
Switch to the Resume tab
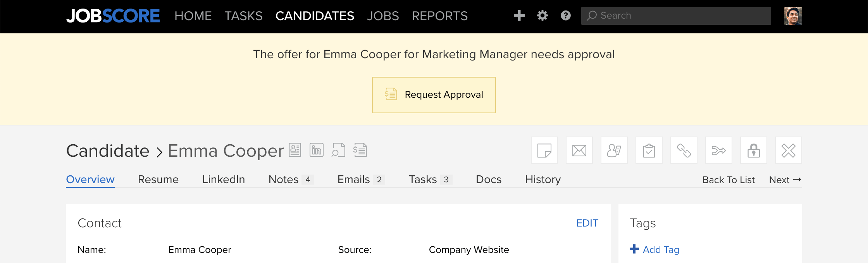pyautogui.click(x=158, y=180)
